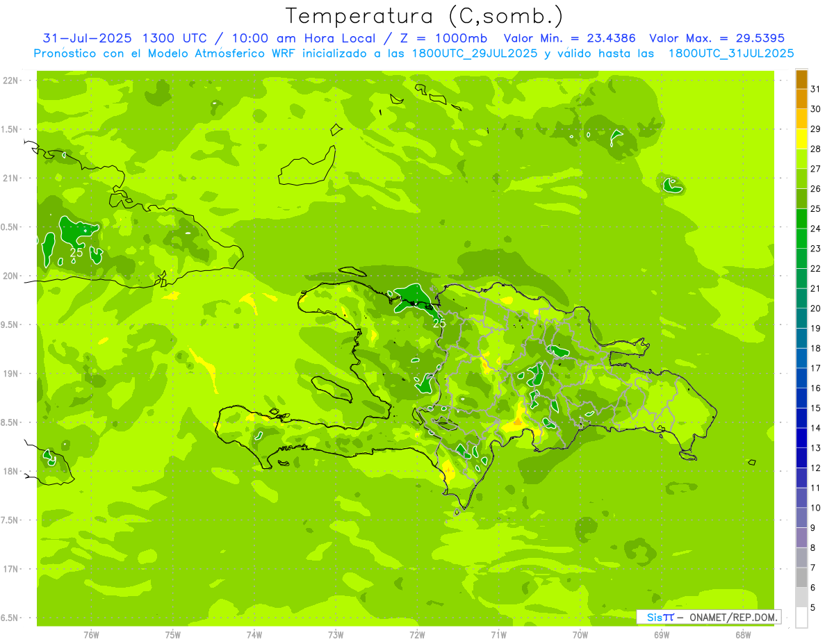Click the 74W longitude axis label
Image resolution: width=834 pixels, height=644 pixels.
pyautogui.click(x=254, y=635)
